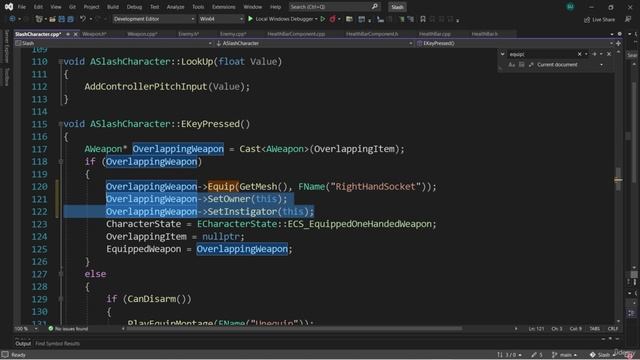Toggle Use Regular Expressions in find box
Image resolution: width=640 pixels, height=360 pixels.
531,64
